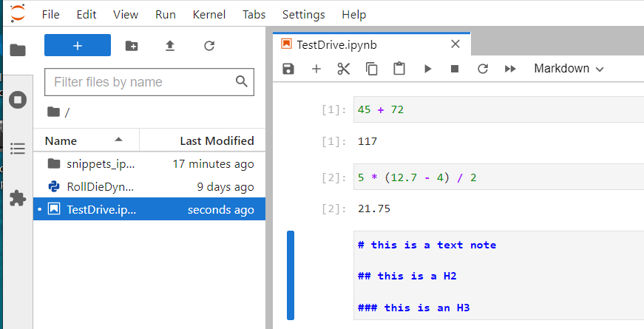Cut the selected cell
The width and height of the screenshot is (644, 329).
(344, 69)
